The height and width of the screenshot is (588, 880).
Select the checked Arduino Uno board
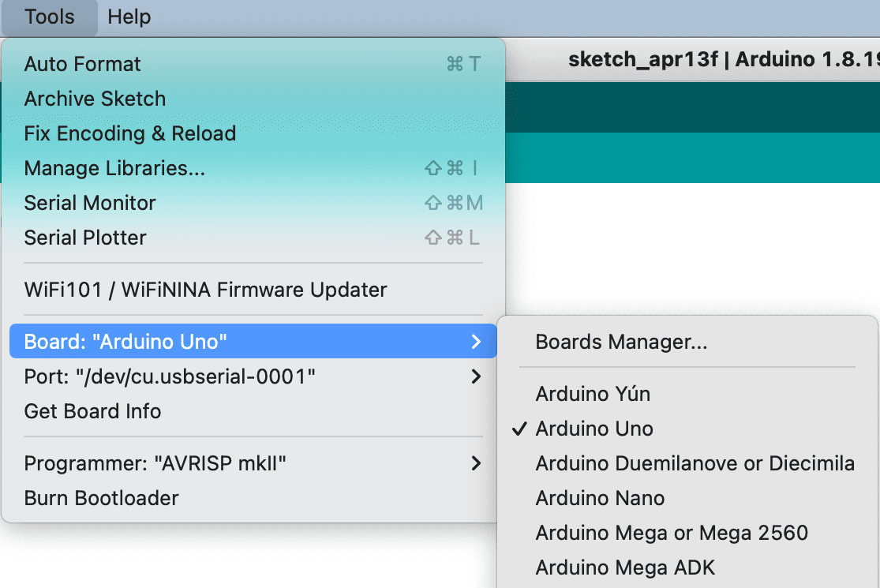(x=687, y=429)
